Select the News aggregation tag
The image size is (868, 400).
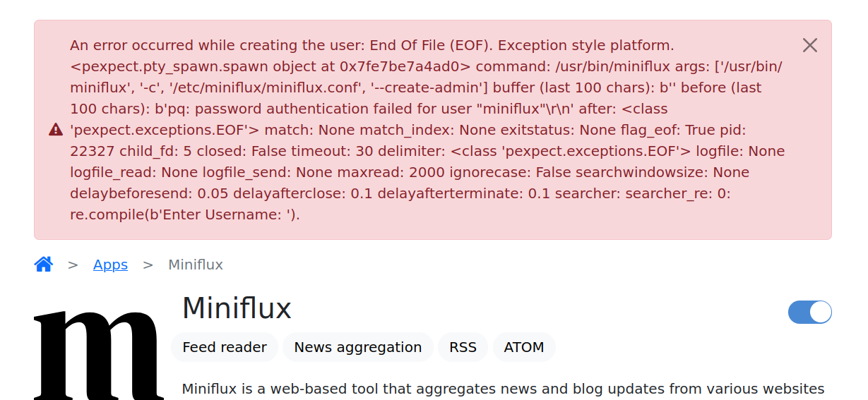(357, 347)
